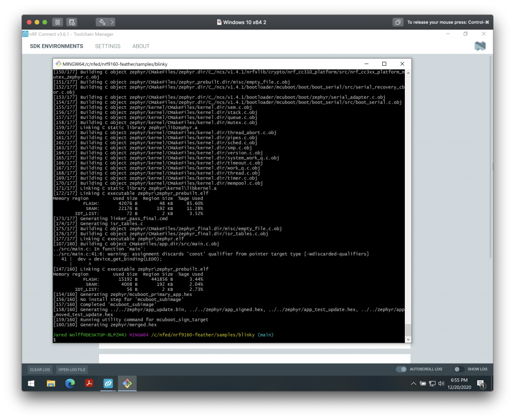Screen dimensions: 515x420
Task: Expand the VM toolbar chevron arrow
Action: [112, 22]
